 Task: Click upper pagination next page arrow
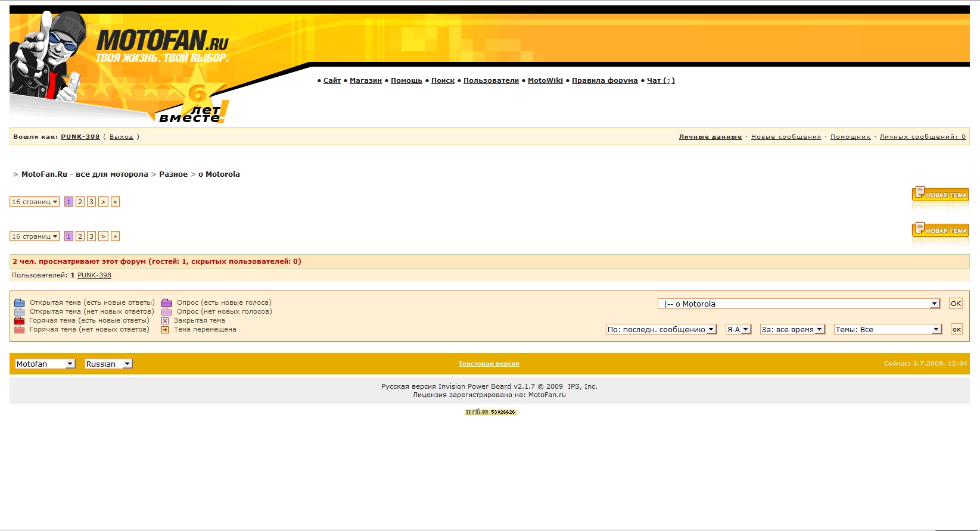103,202
